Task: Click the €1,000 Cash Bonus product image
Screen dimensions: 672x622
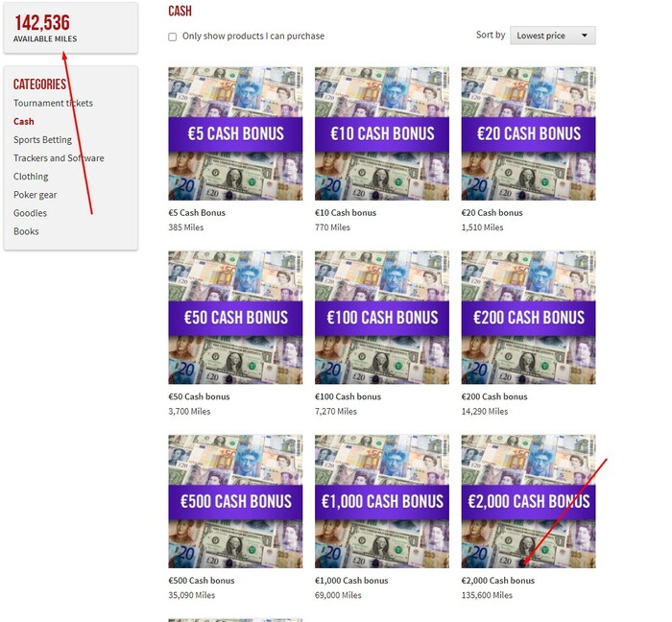Action: click(x=382, y=502)
